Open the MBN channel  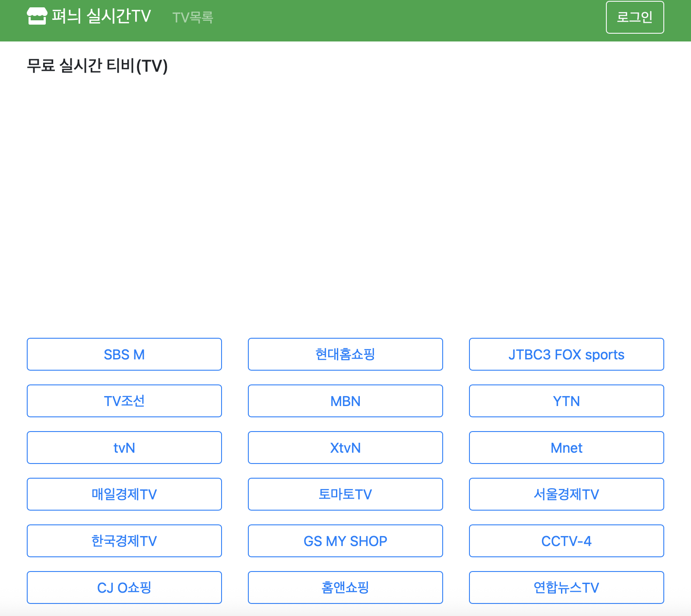click(x=345, y=401)
